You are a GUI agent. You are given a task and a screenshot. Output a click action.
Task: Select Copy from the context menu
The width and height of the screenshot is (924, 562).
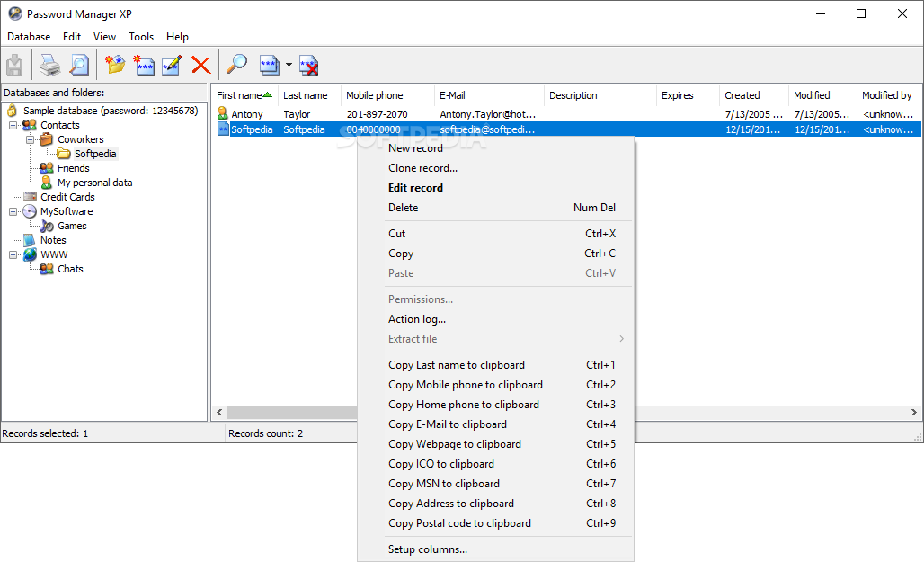[x=495, y=254]
